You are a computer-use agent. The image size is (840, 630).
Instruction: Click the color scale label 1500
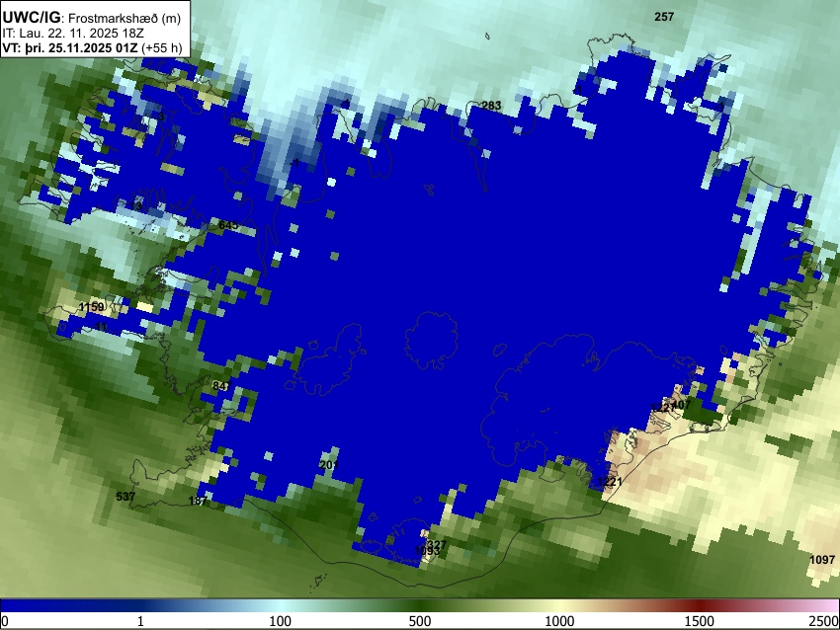point(700,621)
